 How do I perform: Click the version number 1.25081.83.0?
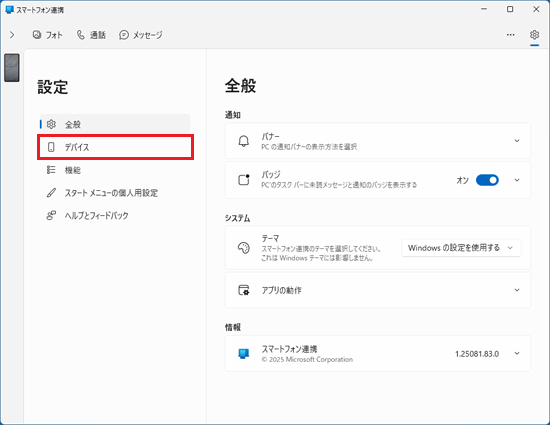[x=477, y=354]
